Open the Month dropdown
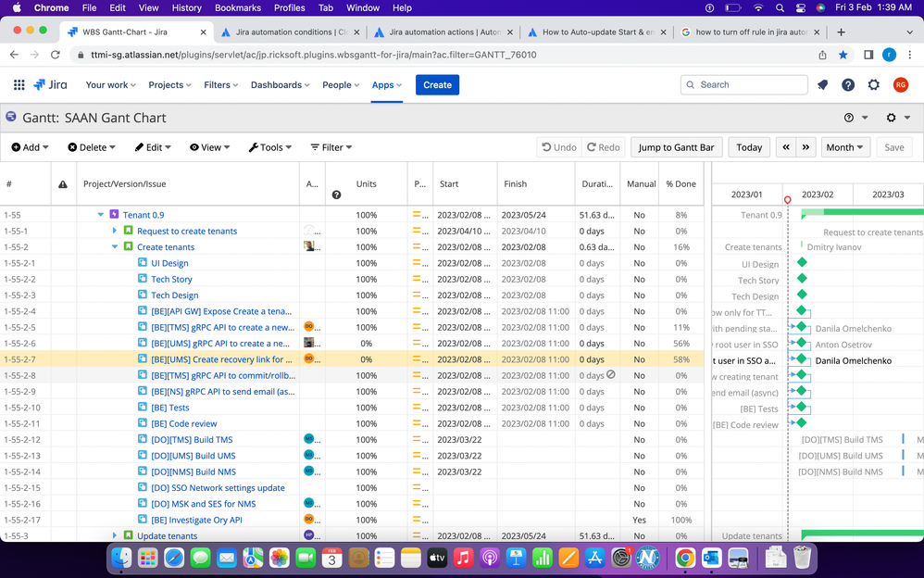 pyautogui.click(x=843, y=146)
